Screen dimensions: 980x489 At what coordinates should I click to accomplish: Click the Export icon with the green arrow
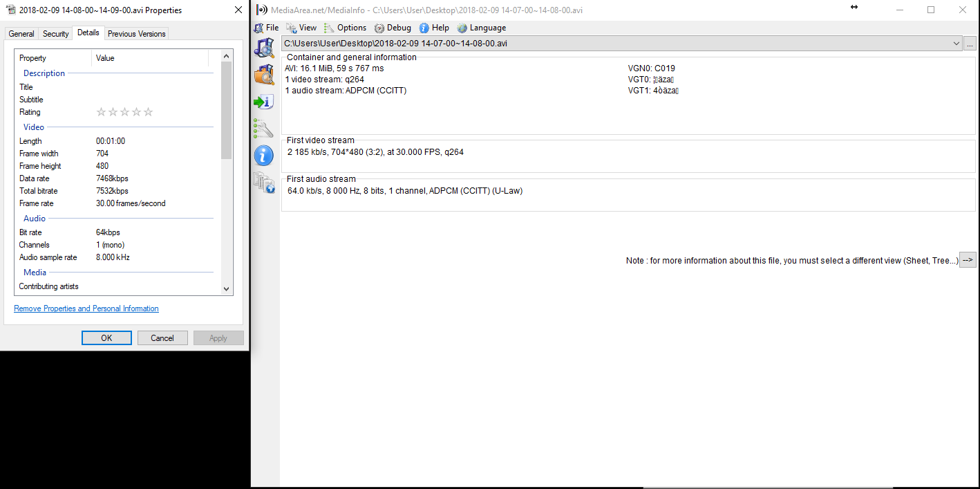(x=264, y=102)
